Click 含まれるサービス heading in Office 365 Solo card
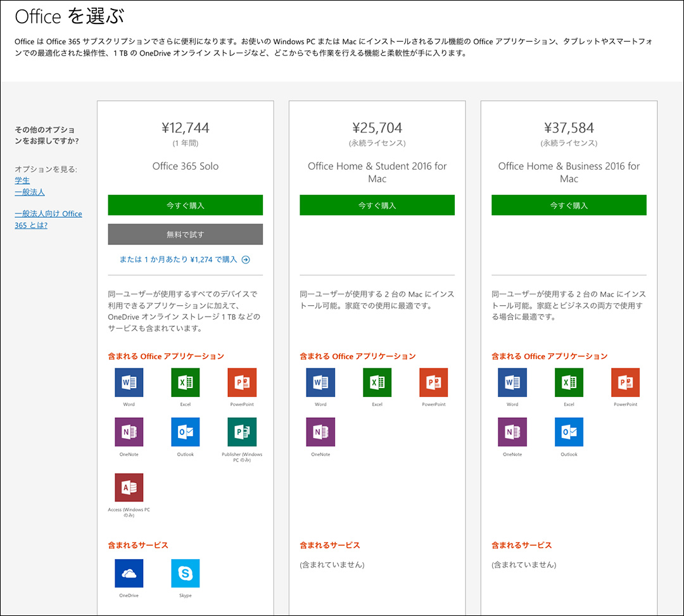This screenshot has height=616, width=684. point(138,545)
